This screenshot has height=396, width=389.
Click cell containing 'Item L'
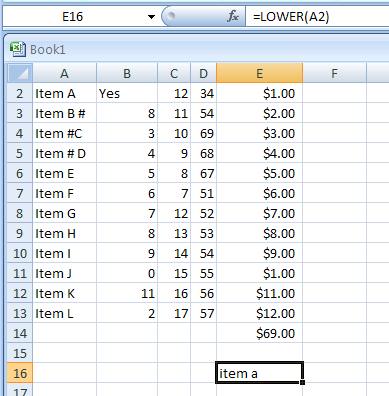point(64,313)
